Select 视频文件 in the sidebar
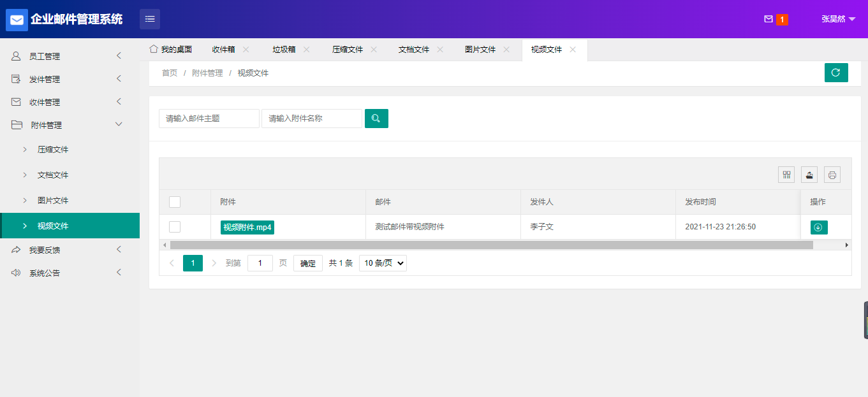Image resolution: width=868 pixels, height=397 pixels. 70,226
